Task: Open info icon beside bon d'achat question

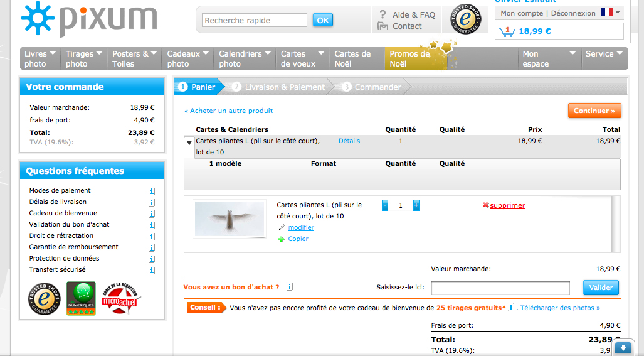Action: pos(290,287)
